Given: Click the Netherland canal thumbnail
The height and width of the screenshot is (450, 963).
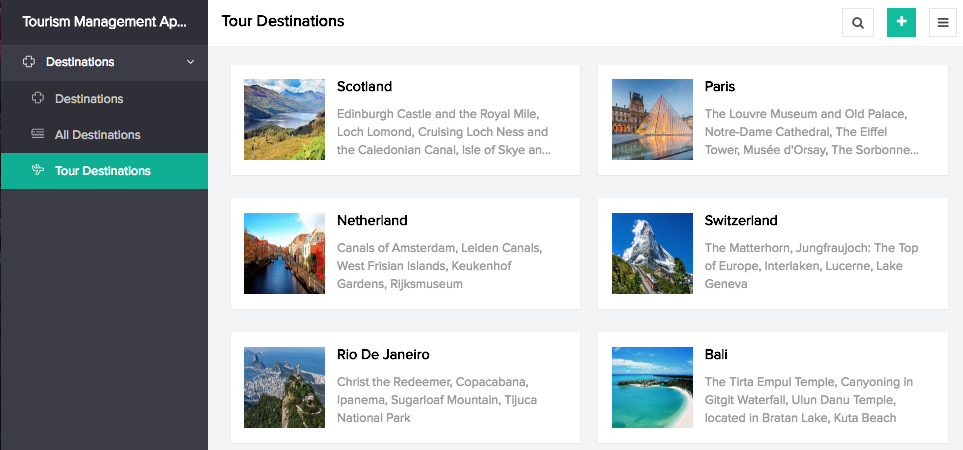Looking at the screenshot, I should tap(284, 253).
